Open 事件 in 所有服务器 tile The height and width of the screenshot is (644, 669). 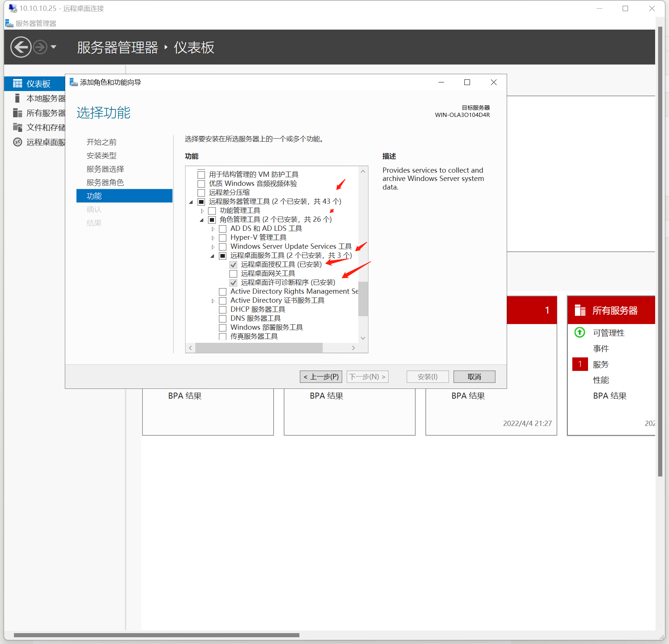[x=601, y=348]
